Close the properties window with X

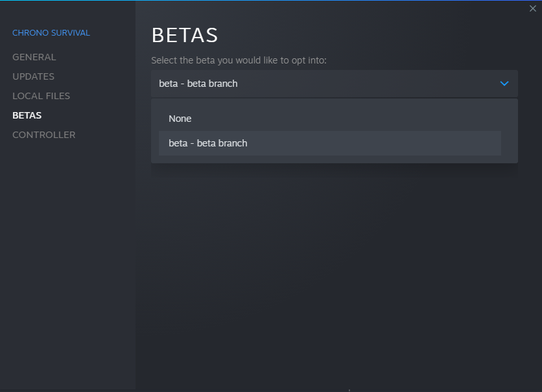[x=533, y=8]
